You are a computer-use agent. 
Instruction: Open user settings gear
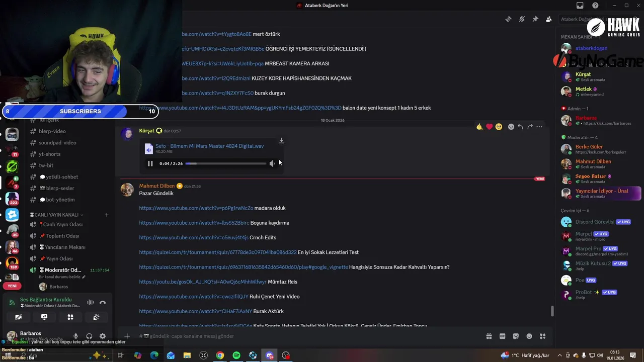pyautogui.click(x=103, y=336)
